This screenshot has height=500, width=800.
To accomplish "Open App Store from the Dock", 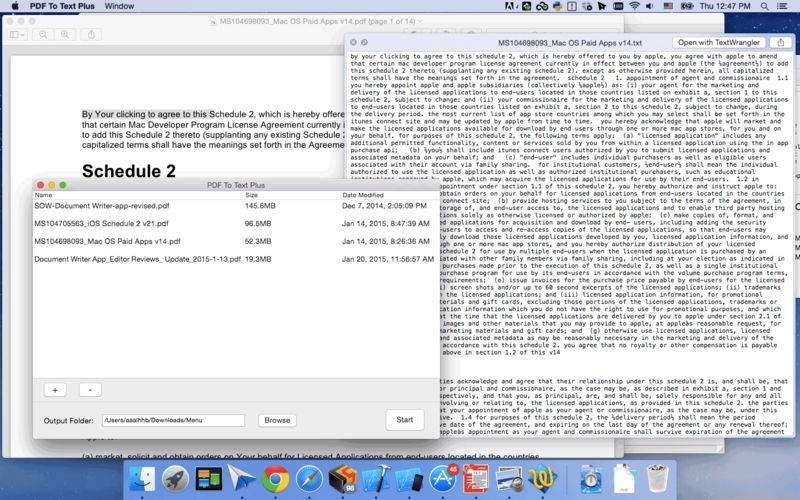I will (443, 480).
